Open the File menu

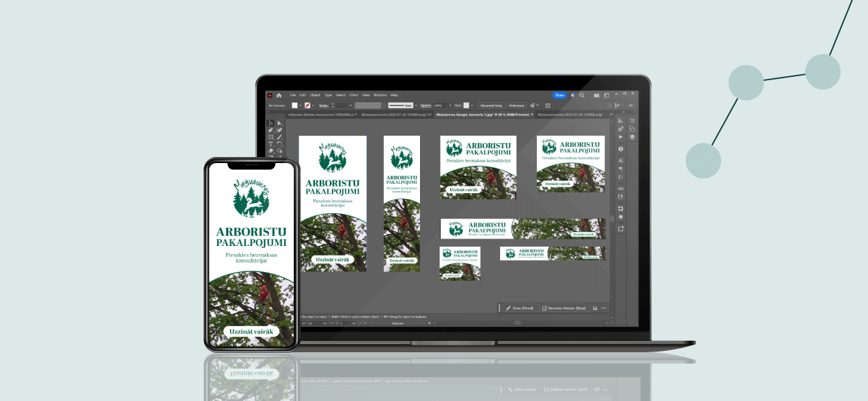292,95
